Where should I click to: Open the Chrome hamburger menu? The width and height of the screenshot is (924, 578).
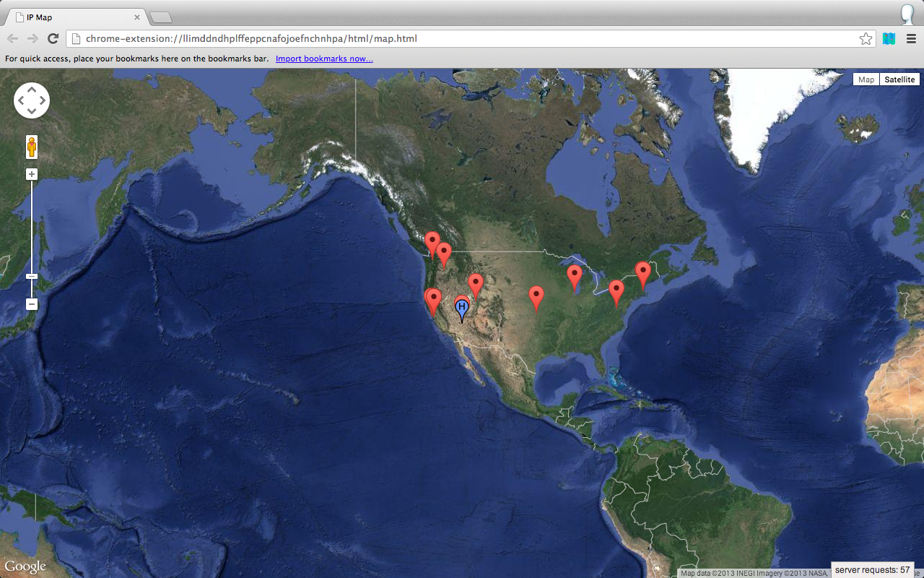[x=911, y=38]
